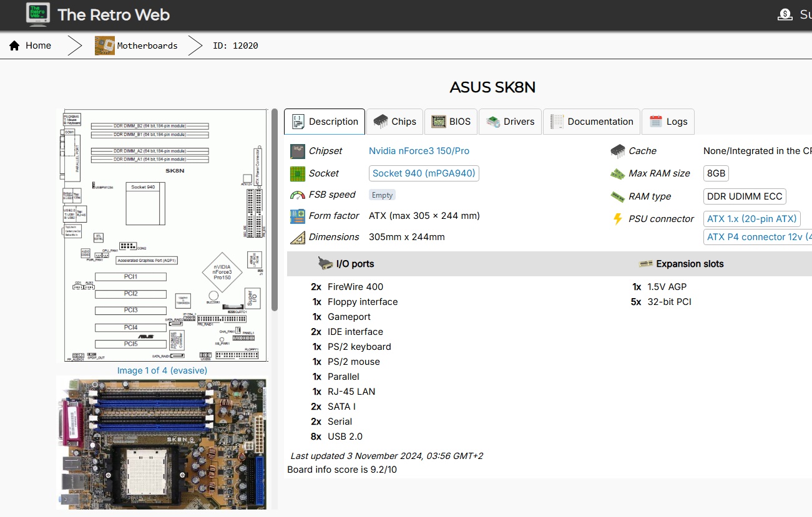Click the ATX 1.x (20-pin ATX) tag

751,219
